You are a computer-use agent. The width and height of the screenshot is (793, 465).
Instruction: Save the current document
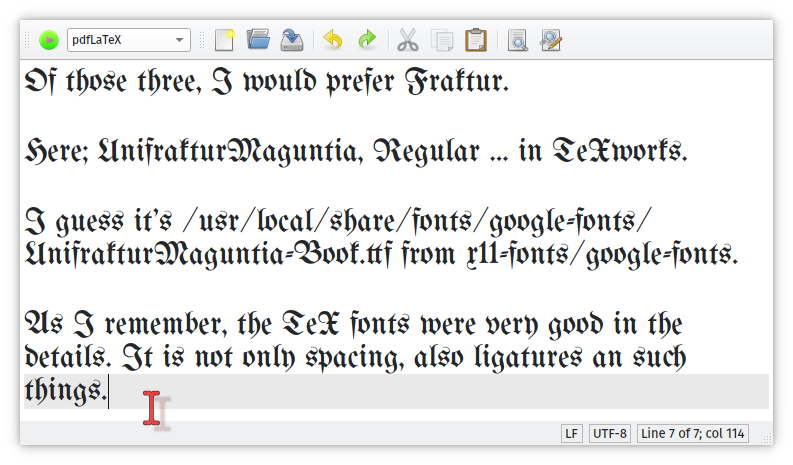pos(292,40)
